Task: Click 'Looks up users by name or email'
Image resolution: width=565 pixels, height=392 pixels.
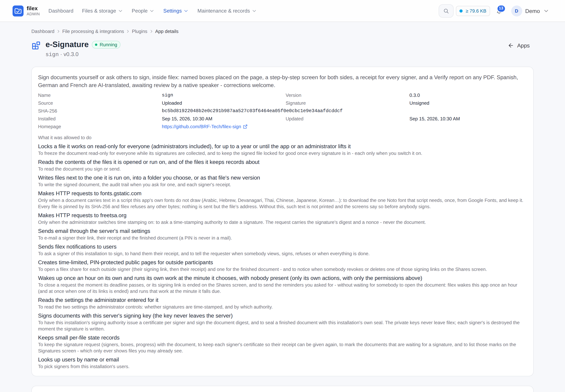Action: pos(78,360)
